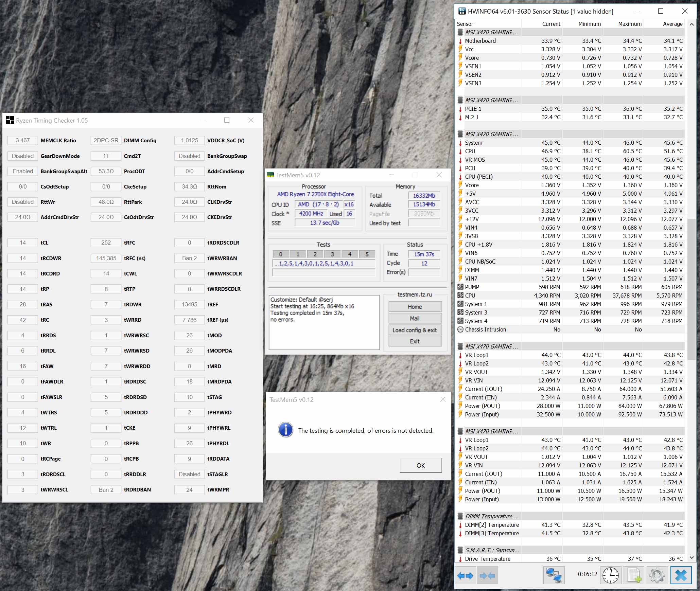Click the expand columns arrows icon in HWiNFO
Viewport: 700px width, 591px height.
click(x=465, y=575)
